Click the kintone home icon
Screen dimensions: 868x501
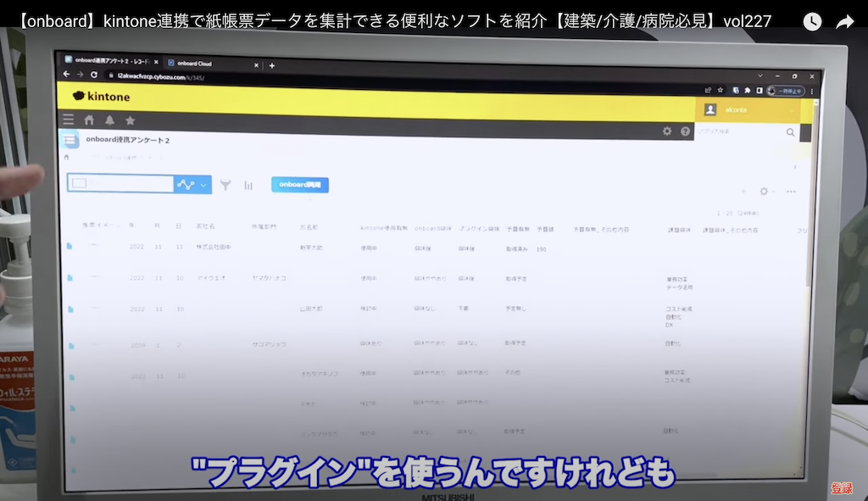point(89,120)
